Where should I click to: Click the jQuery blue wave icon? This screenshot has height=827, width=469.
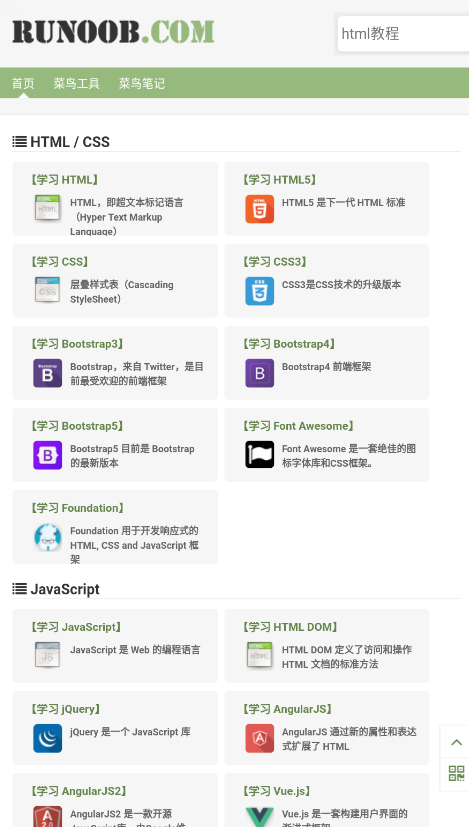pyautogui.click(x=47, y=738)
